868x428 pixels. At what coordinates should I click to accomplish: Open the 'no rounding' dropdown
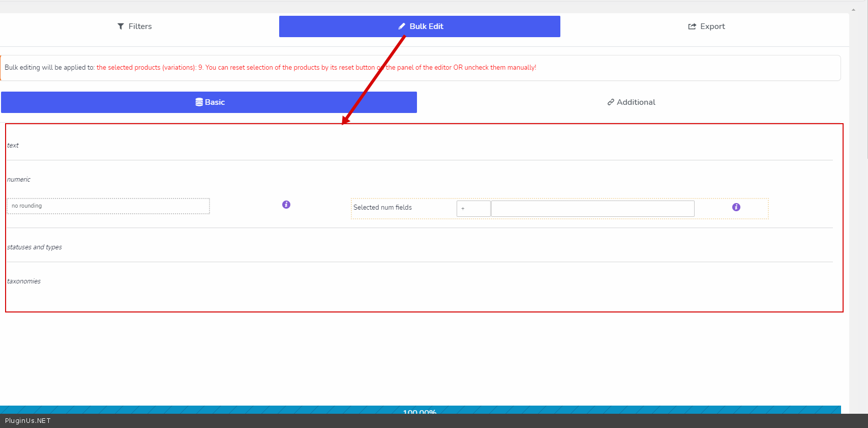tap(108, 206)
